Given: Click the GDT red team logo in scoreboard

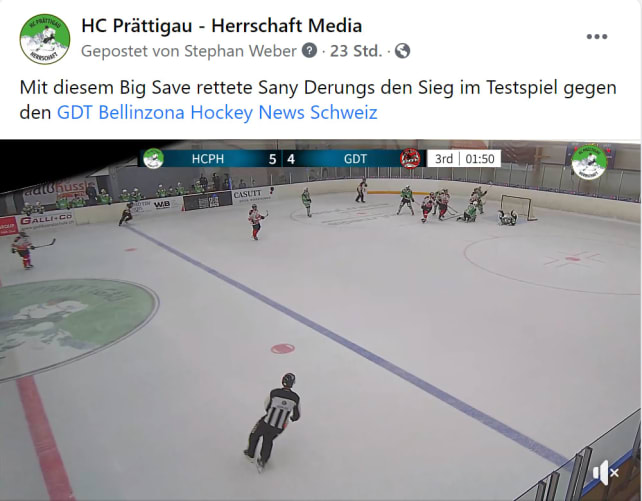Looking at the screenshot, I should [410, 158].
